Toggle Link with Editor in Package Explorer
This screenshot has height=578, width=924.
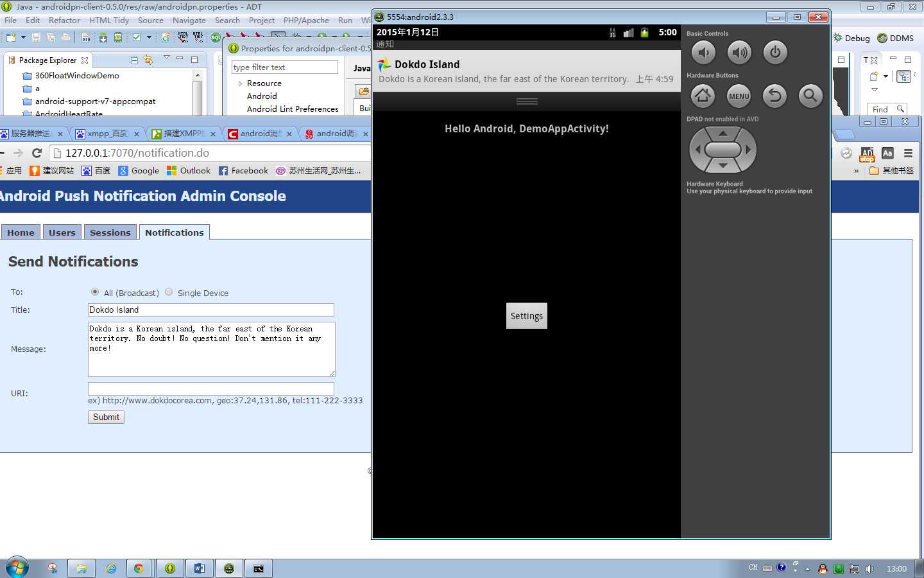click(x=149, y=60)
